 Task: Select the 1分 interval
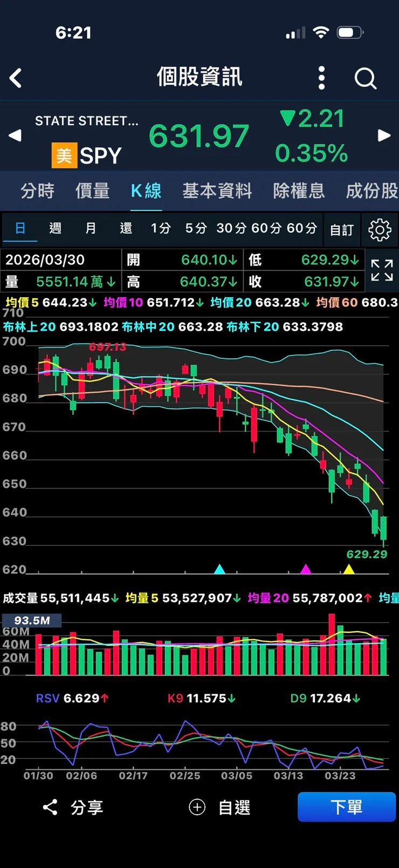(x=161, y=228)
